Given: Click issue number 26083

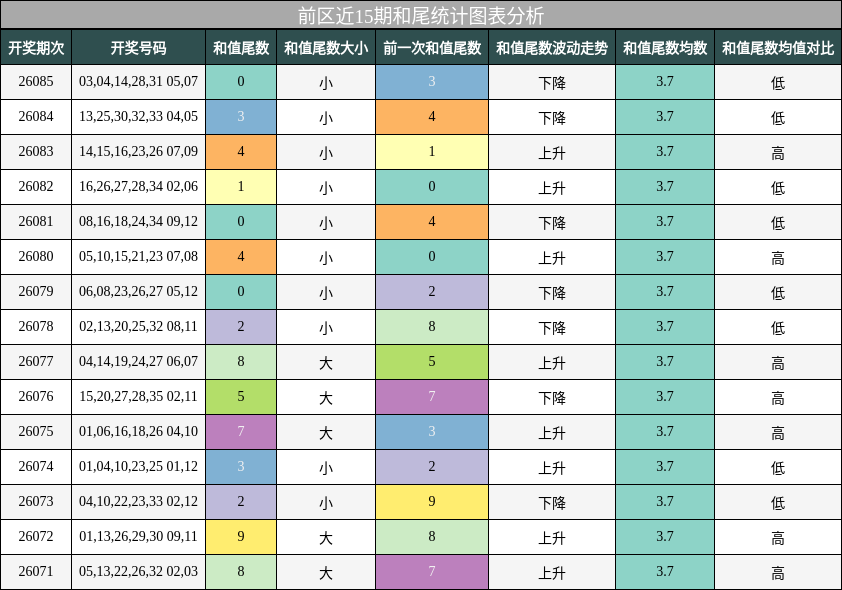Looking at the screenshot, I should tap(36, 151).
